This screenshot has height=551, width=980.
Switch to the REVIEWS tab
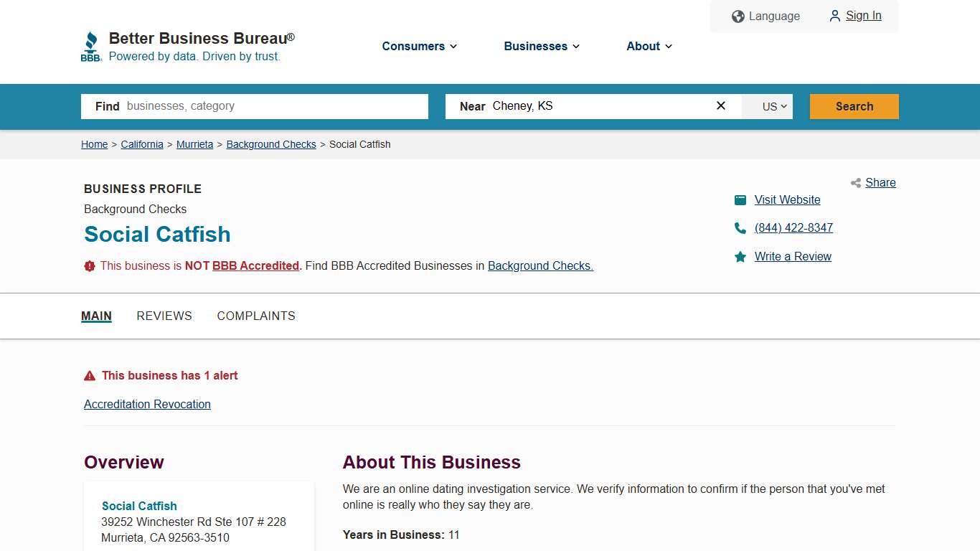pyautogui.click(x=164, y=316)
